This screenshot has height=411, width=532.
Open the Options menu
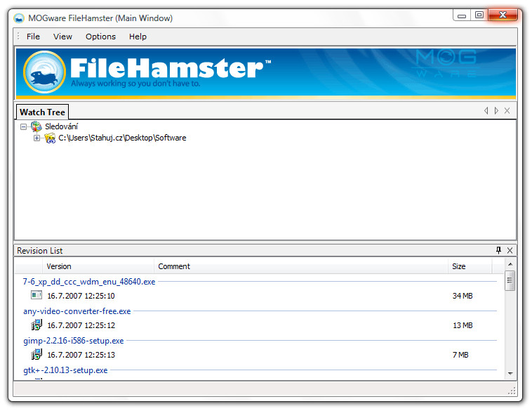(100, 37)
